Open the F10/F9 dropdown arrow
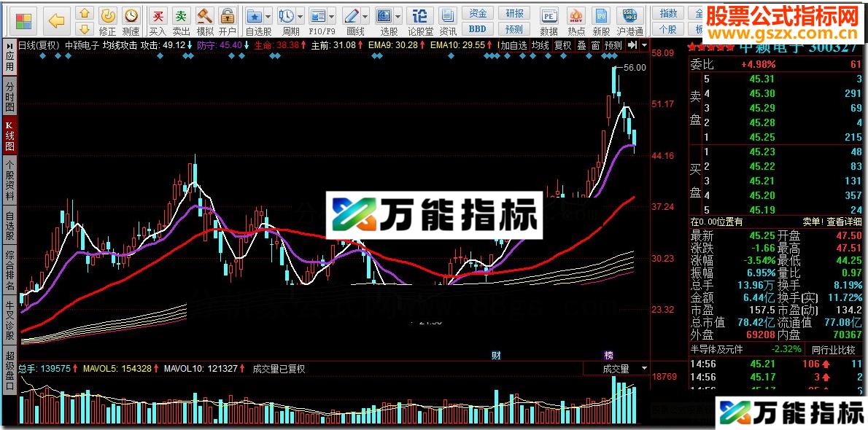The image size is (868, 430). tap(332, 16)
